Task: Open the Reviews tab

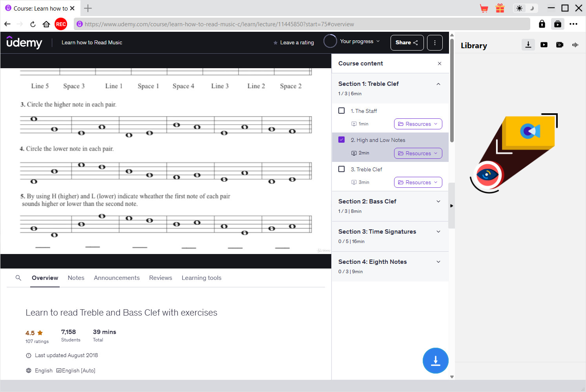Action: (x=161, y=278)
